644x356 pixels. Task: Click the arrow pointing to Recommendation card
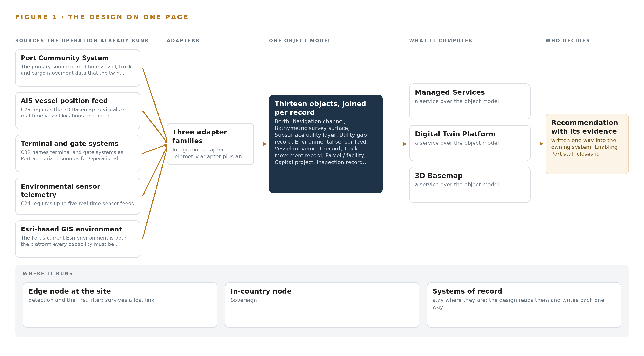pyautogui.click(x=538, y=144)
